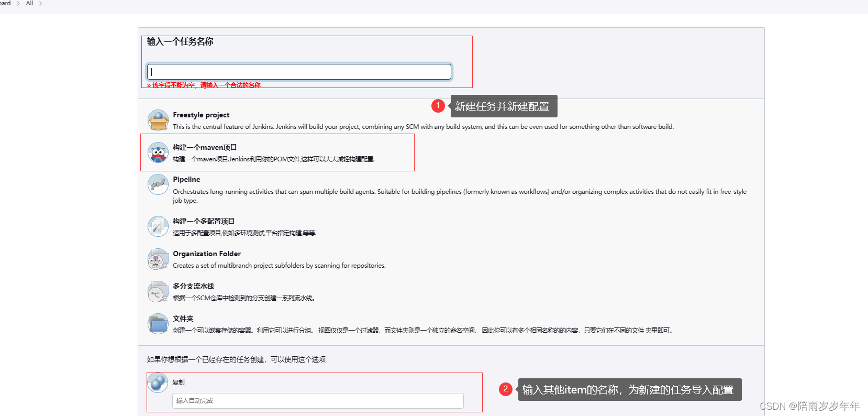This screenshot has height=416, width=868.
Task: Choose 构建一个maven项目 title
Action: point(205,147)
